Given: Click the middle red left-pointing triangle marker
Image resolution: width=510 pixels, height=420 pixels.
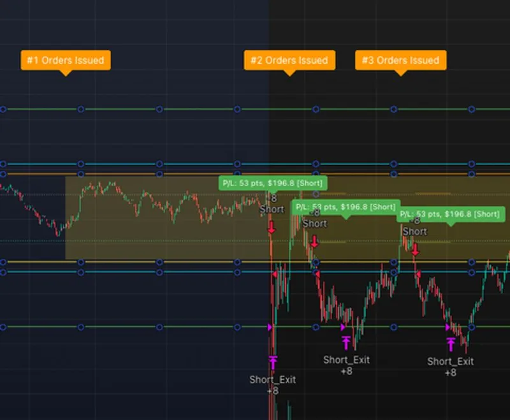Looking at the screenshot, I should (x=317, y=274).
